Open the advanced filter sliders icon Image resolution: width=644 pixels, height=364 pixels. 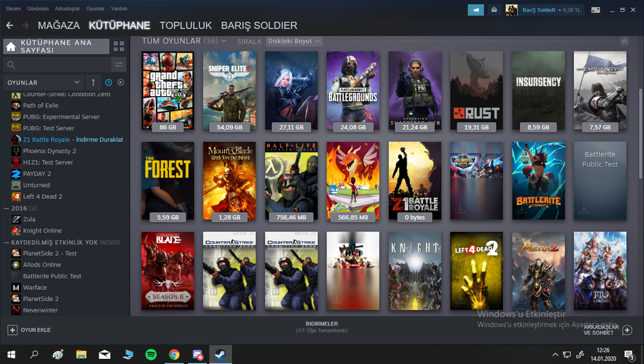click(118, 64)
